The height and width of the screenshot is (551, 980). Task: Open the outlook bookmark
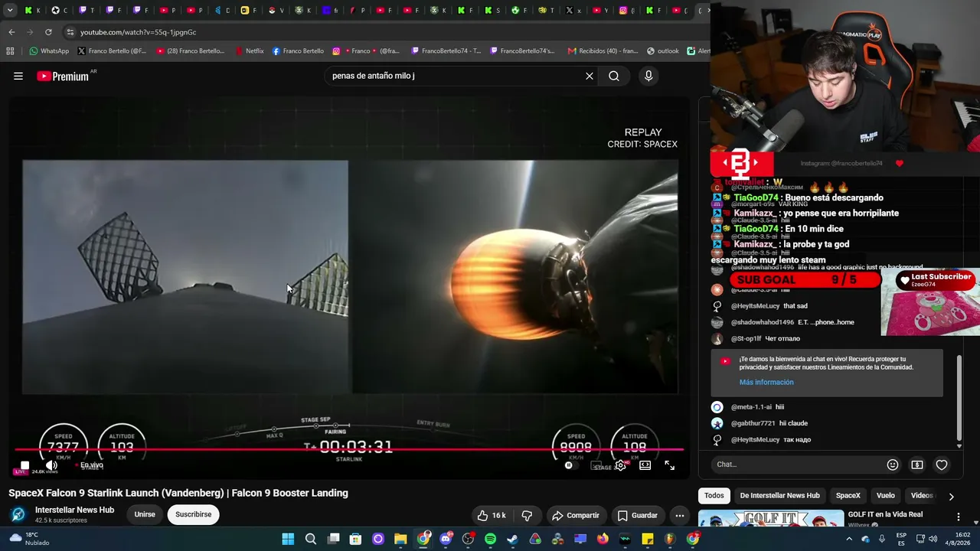point(662,51)
